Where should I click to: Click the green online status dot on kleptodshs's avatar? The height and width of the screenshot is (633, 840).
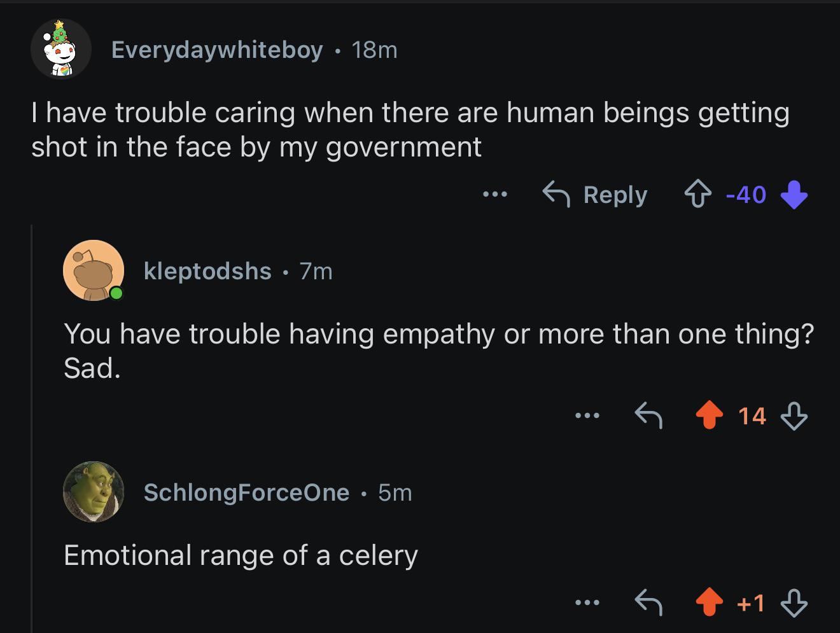(117, 293)
